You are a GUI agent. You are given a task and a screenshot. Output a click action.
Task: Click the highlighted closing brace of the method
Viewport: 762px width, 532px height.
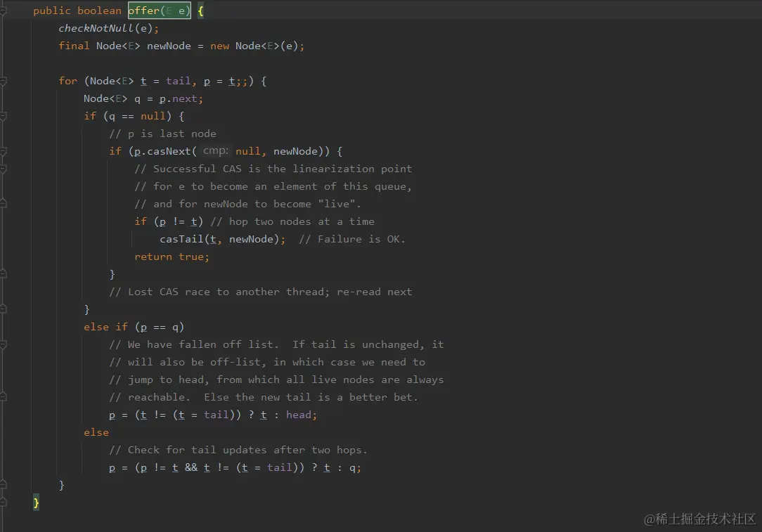(36, 502)
